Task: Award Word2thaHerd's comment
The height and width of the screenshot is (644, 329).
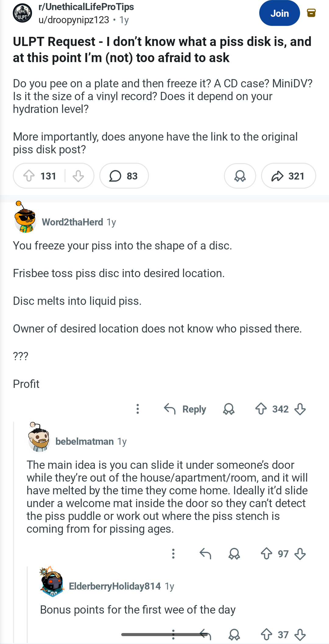Action: (229, 409)
